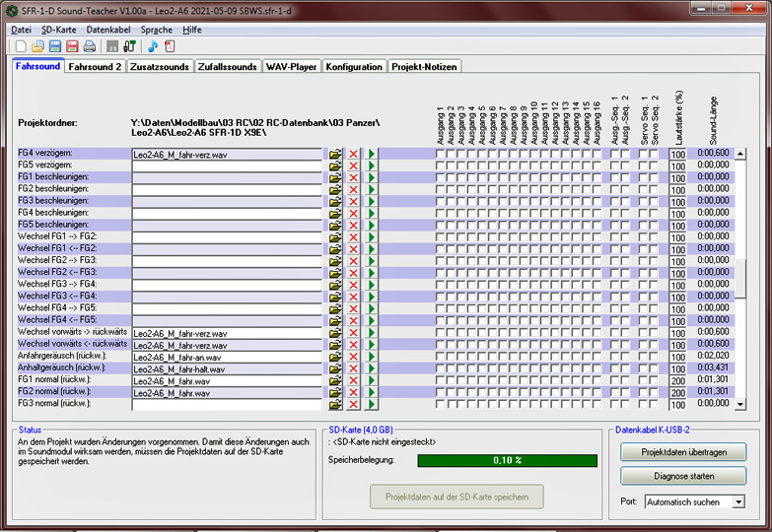This screenshot has width=772, height=532.
Task: Enable Servo Seq. 2 for FG2 beschleunigen
Action: click(654, 189)
